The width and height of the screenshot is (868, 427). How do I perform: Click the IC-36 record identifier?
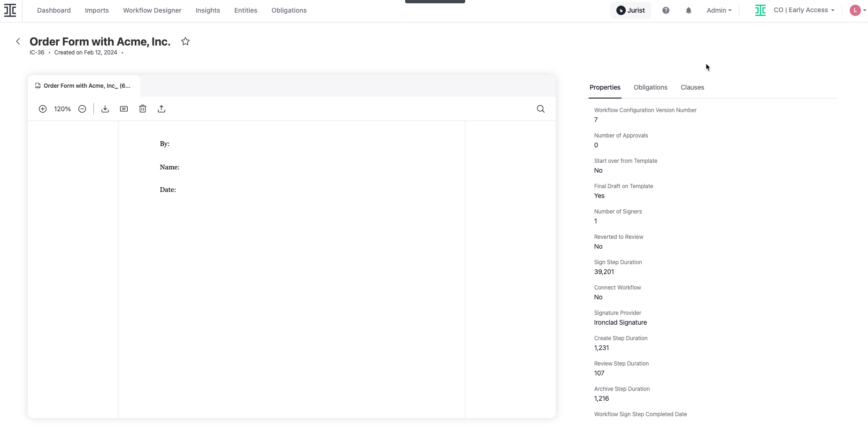(37, 53)
